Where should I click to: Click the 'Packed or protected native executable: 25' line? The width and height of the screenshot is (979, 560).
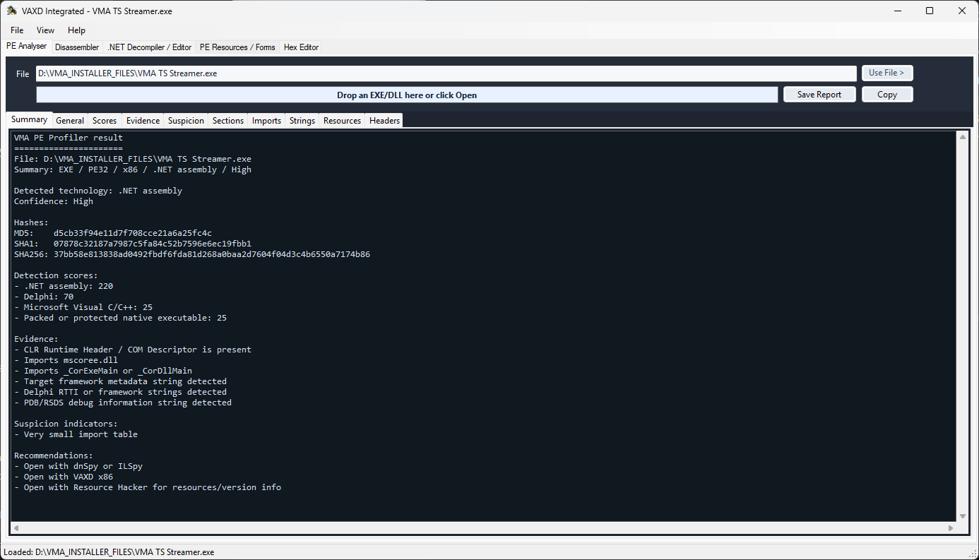120,318
